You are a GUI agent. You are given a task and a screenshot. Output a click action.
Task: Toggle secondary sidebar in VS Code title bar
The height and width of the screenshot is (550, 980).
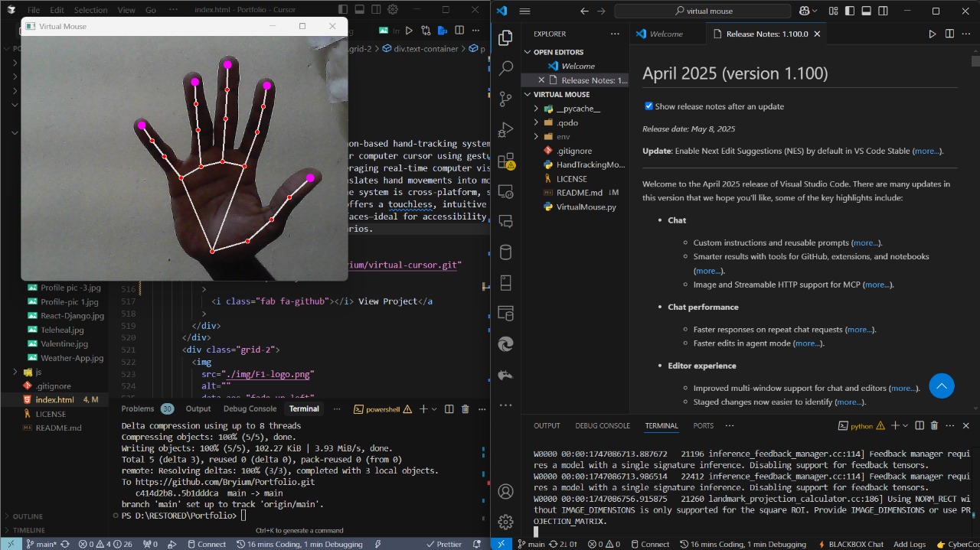click(x=884, y=11)
